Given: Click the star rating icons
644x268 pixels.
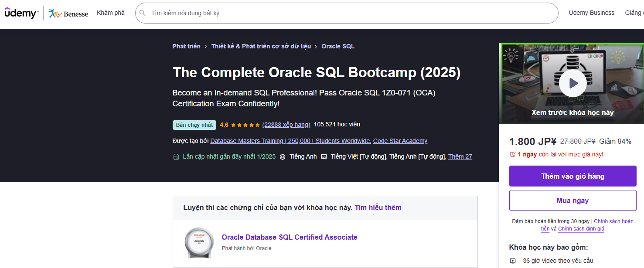Looking at the screenshot, I should point(245,125).
